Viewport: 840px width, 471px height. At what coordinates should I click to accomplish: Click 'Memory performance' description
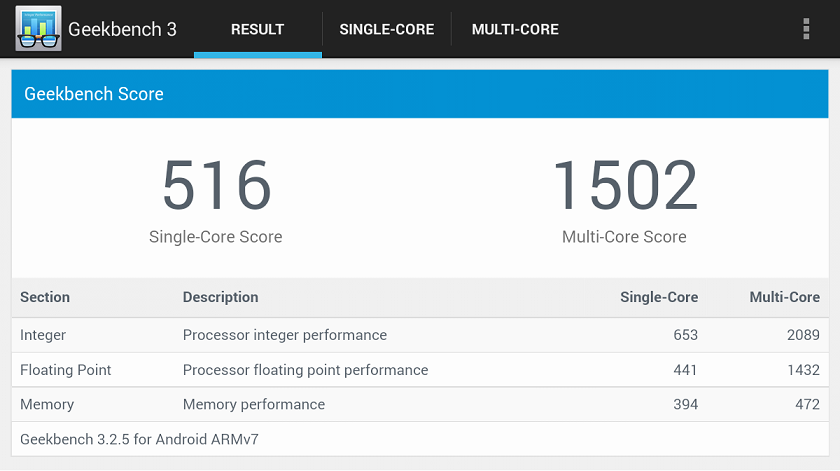tap(253, 404)
